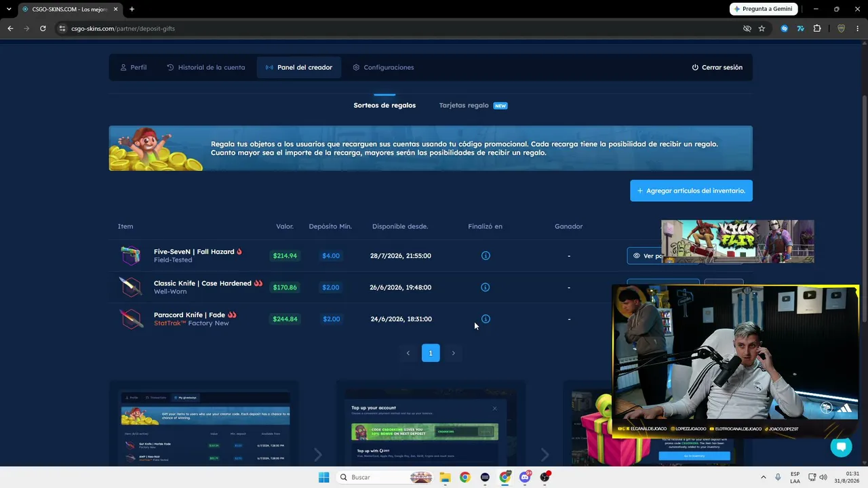Open the clock and date panel
868x488 pixels.
847,477
